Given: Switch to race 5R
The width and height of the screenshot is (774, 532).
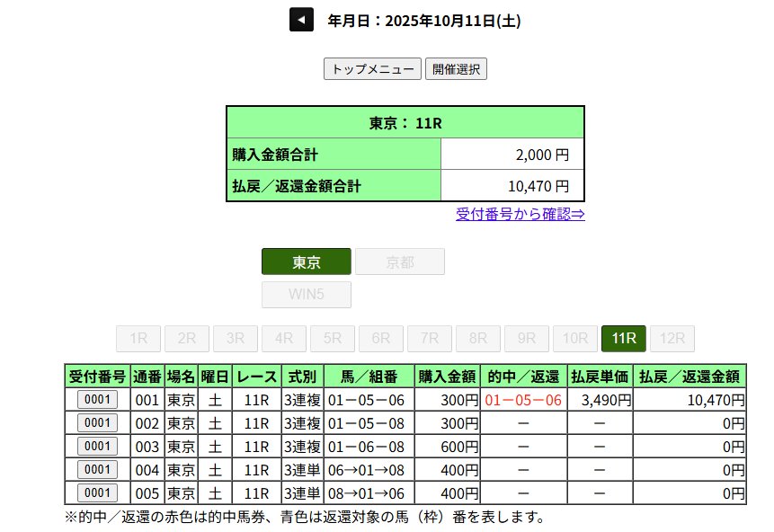Looking at the screenshot, I should coord(333,339).
